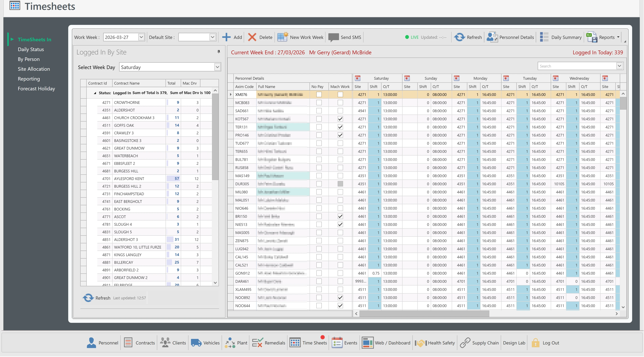This screenshot has width=644, height=357.
Task: Open Plant module icon in bottom bar
Action: point(230,343)
